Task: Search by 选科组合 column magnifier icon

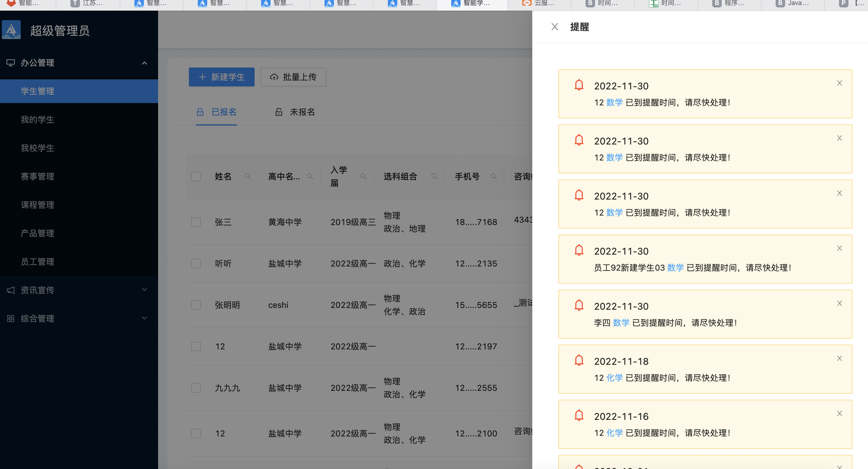Action: click(x=434, y=176)
